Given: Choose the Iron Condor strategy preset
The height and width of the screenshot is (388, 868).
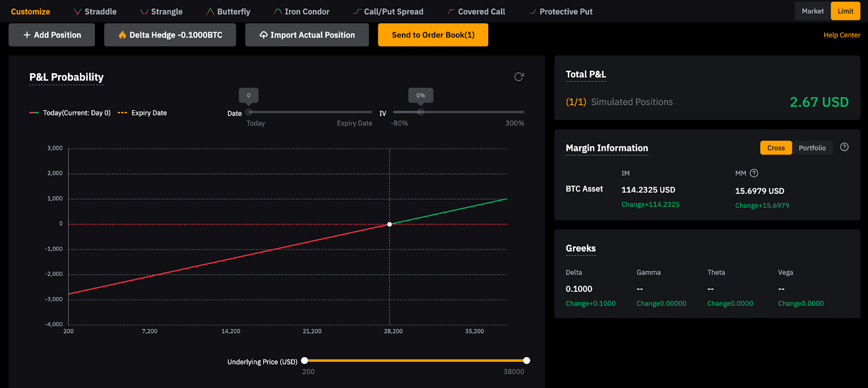Looking at the screenshot, I should (302, 11).
